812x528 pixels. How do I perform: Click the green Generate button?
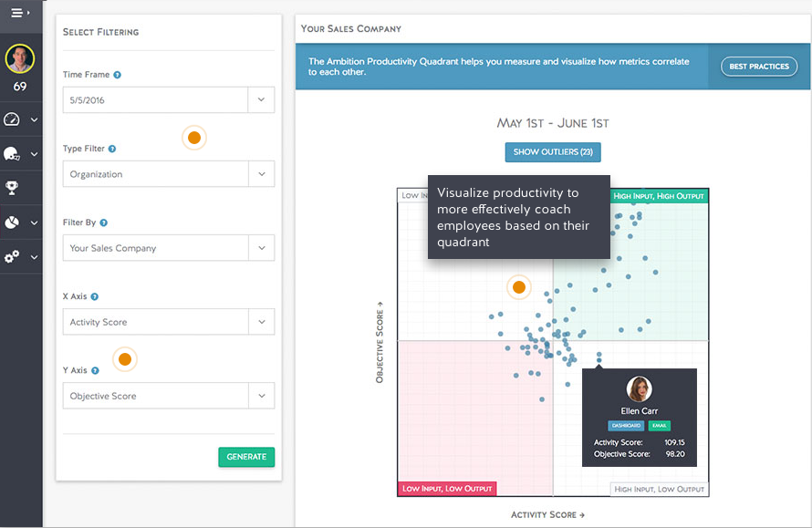point(246,457)
